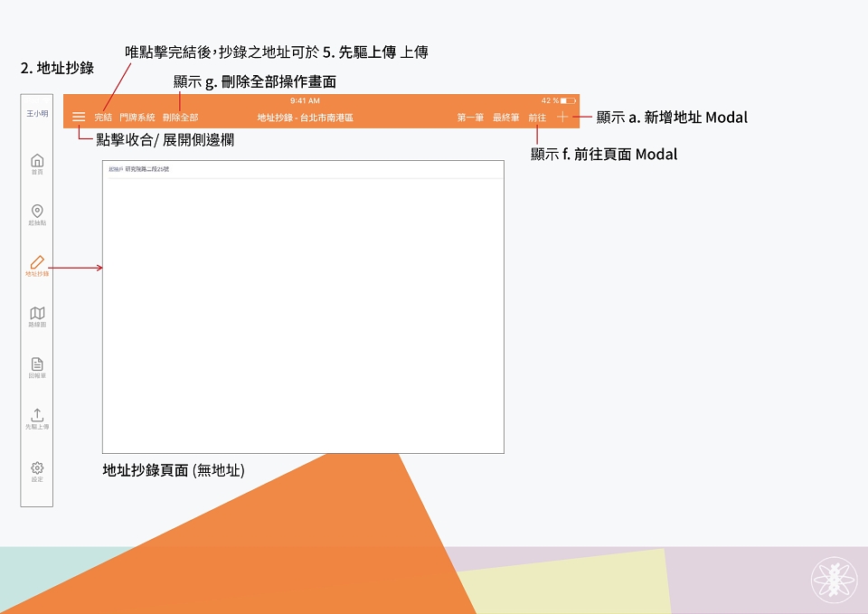Tap the 地址抄錄 - 台北市南港區 title
Screen dimensions: 868x614
(x=305, y=118)
